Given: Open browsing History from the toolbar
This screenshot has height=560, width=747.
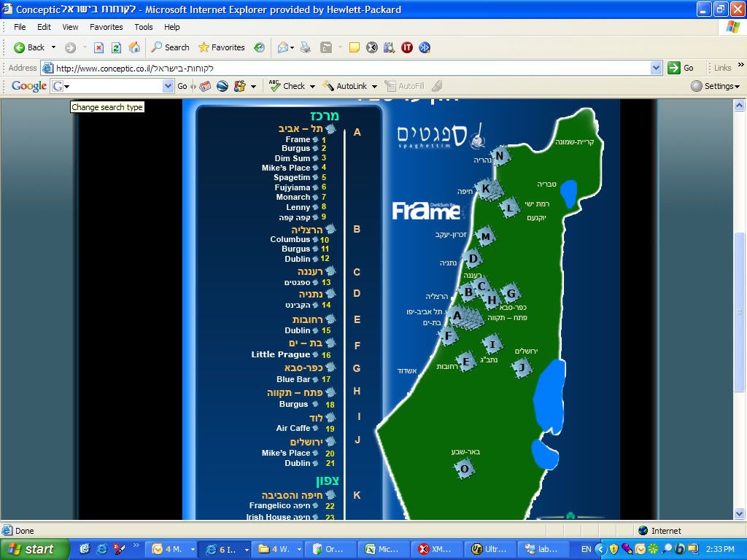Looking at the screenshot, I should 259,47.
